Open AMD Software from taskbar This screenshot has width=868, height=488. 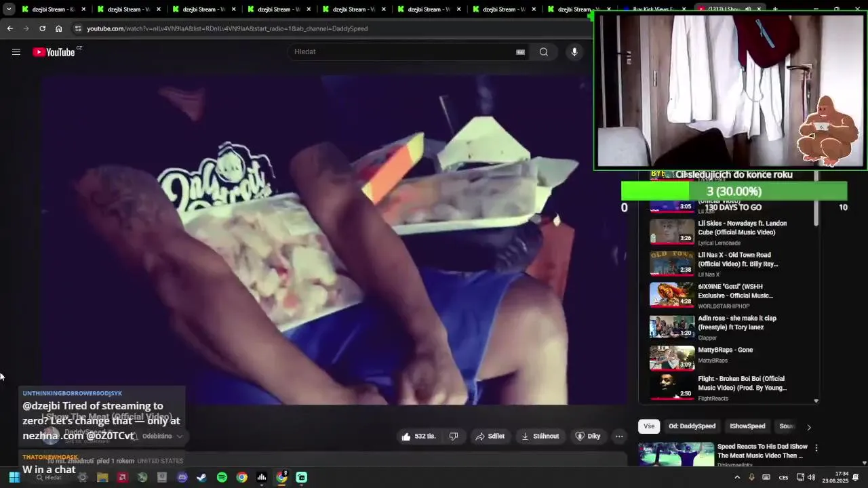[x=122, y=477]
